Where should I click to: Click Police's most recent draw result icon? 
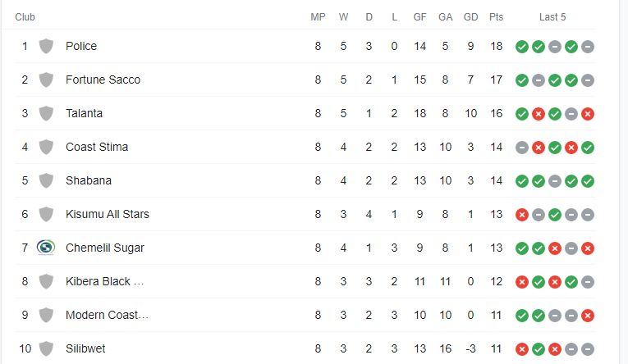pyautogui.click(x=588, y=47)
